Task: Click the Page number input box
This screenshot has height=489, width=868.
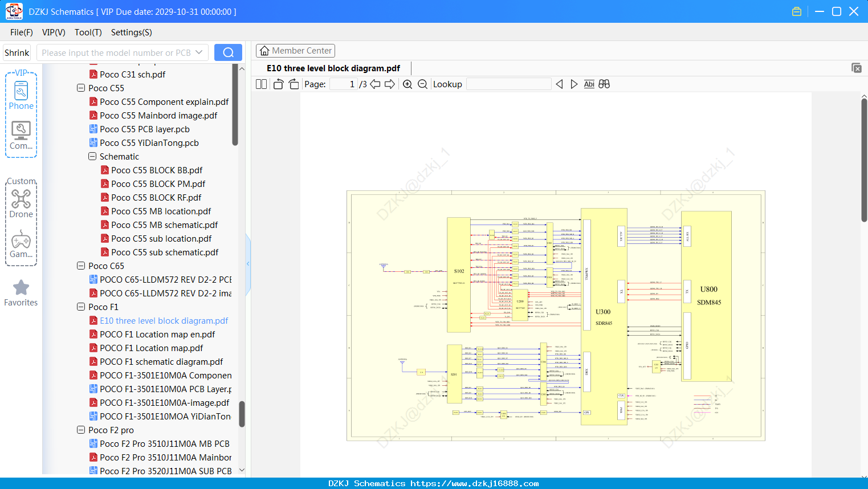Action: (344, 84)
